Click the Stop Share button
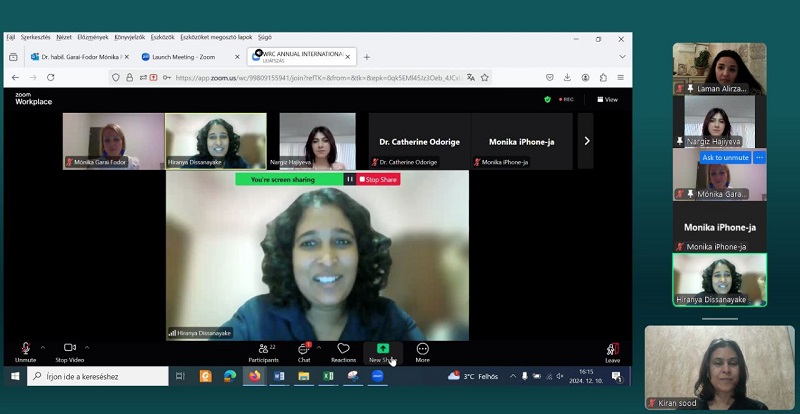Viewport: 800px width, 414px height. [378, 179]
